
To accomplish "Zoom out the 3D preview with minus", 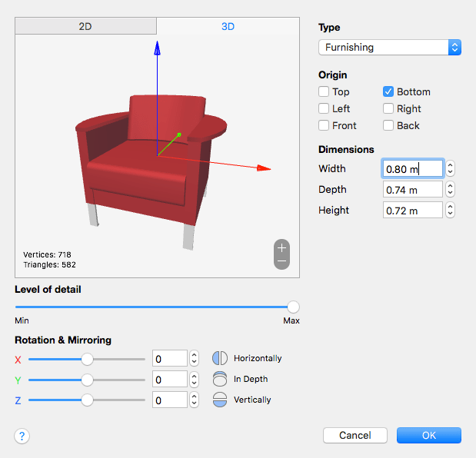I will point(281,261).
